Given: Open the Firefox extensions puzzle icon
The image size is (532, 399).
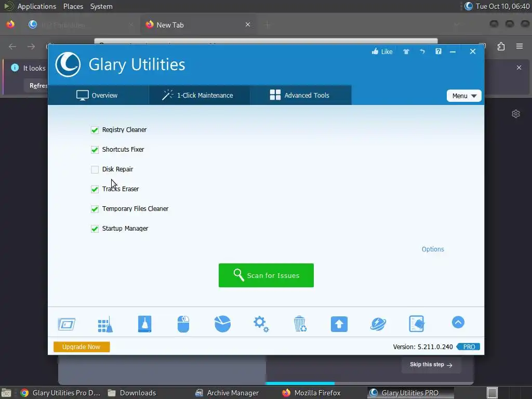Looking at the screenshot, I should coord(501,46).
